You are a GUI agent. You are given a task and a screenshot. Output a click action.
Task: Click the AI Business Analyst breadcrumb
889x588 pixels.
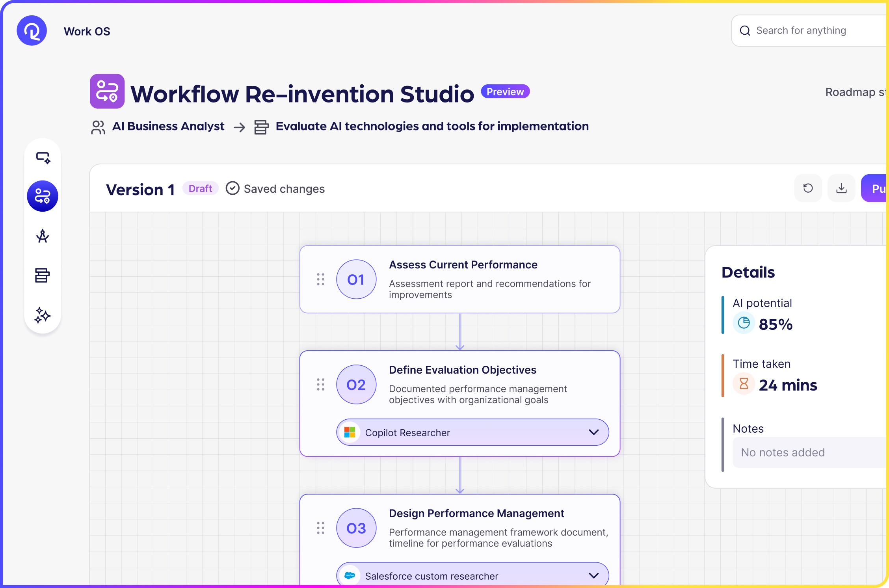click(x=169, y=126)
